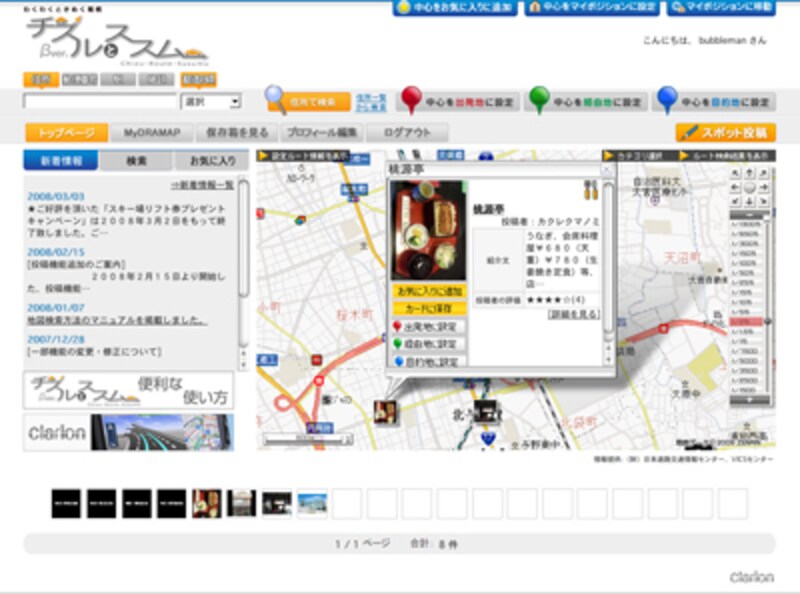Pan map to upper-right with diagonal arrow
Screen dimensions: 800x594
(x=763, y=174)
